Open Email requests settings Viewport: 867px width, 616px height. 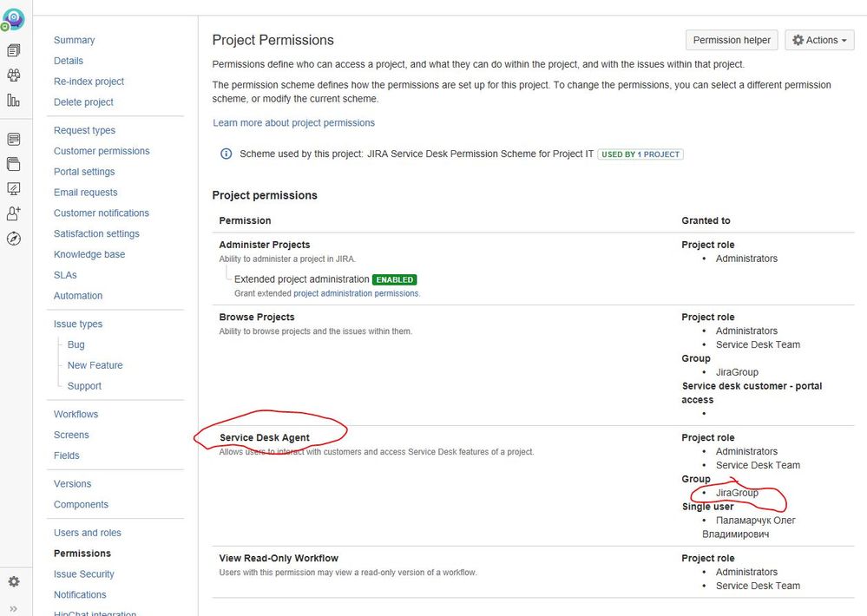(x=86, y=193)
